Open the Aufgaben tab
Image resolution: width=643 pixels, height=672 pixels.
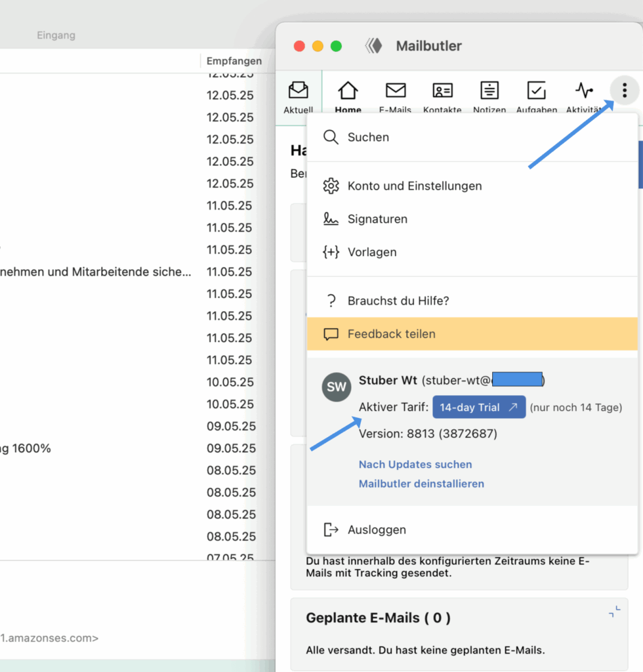[x=536, y=97]
